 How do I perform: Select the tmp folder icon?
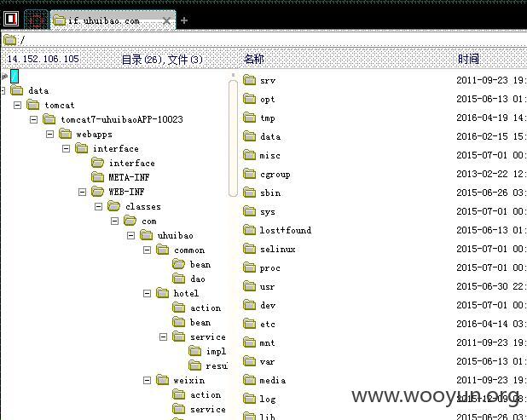click(x=249, y=118)
